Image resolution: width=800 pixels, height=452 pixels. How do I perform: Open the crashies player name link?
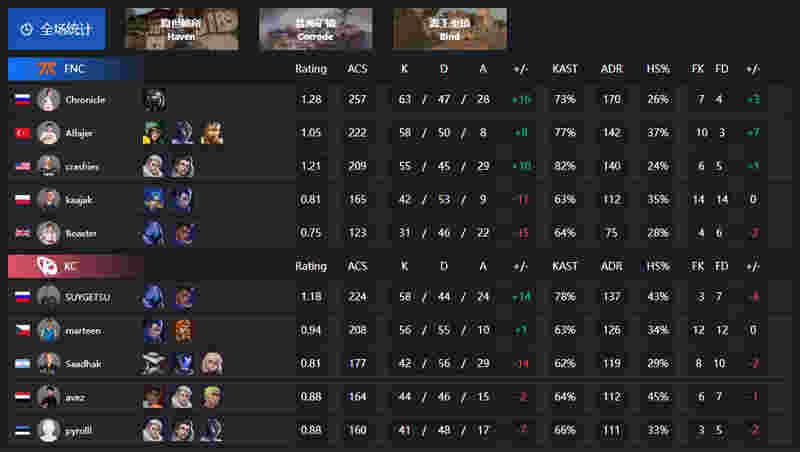click(x=82, y=166)
